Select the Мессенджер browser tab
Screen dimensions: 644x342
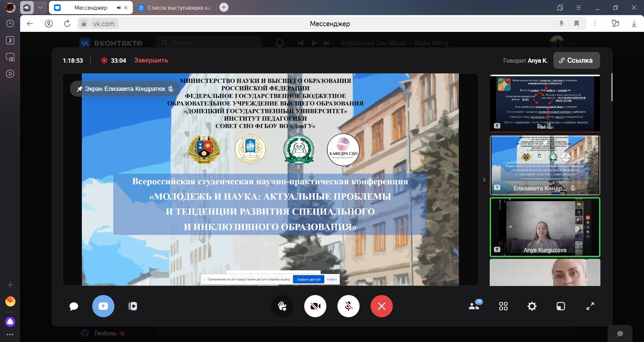click(91, 8)
